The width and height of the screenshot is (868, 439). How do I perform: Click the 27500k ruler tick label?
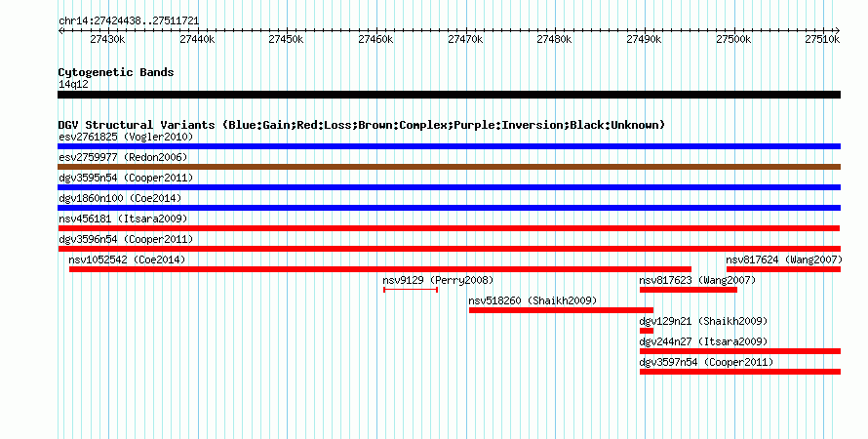coord(733,39)
